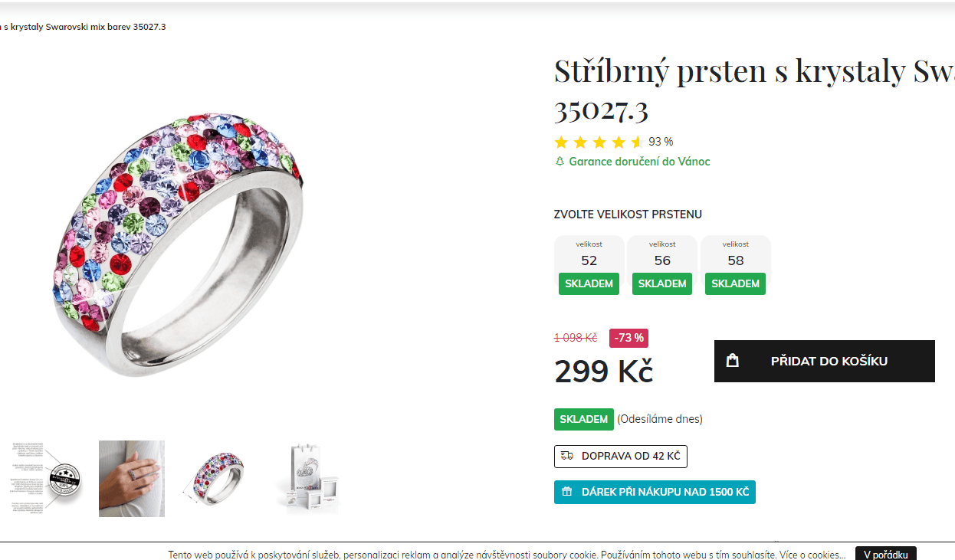Click the truck icon on DOPRAVA OD 42 KČ

pyautogui.click(x=568, y=456)
